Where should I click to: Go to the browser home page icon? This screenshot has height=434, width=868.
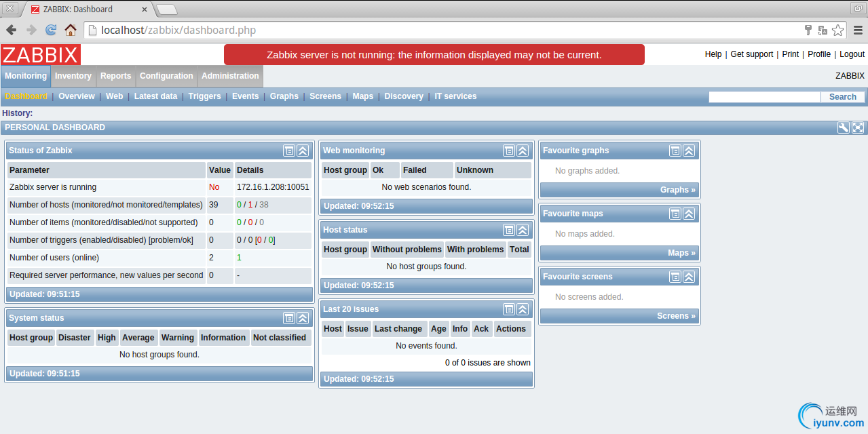tap(71, 30)
